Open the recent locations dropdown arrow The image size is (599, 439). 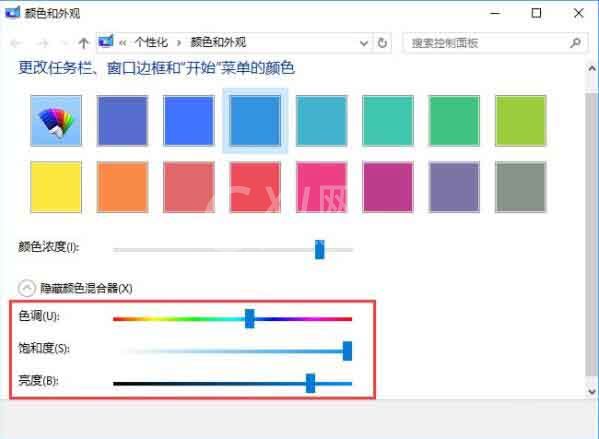pyautogui.click(x=64, y=43)
